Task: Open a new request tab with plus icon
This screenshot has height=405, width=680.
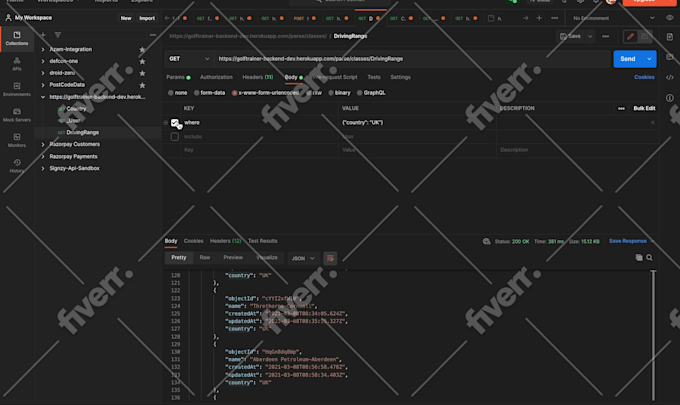Action: 539,18
